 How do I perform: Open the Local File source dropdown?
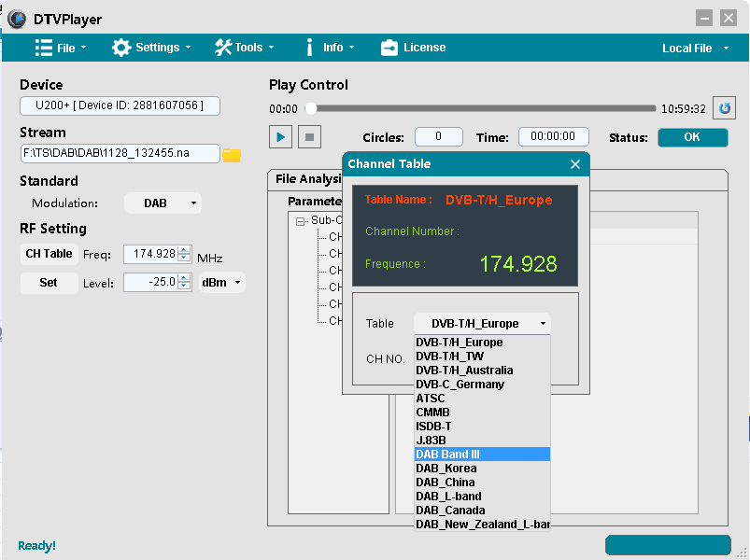(x=696, y=49)
